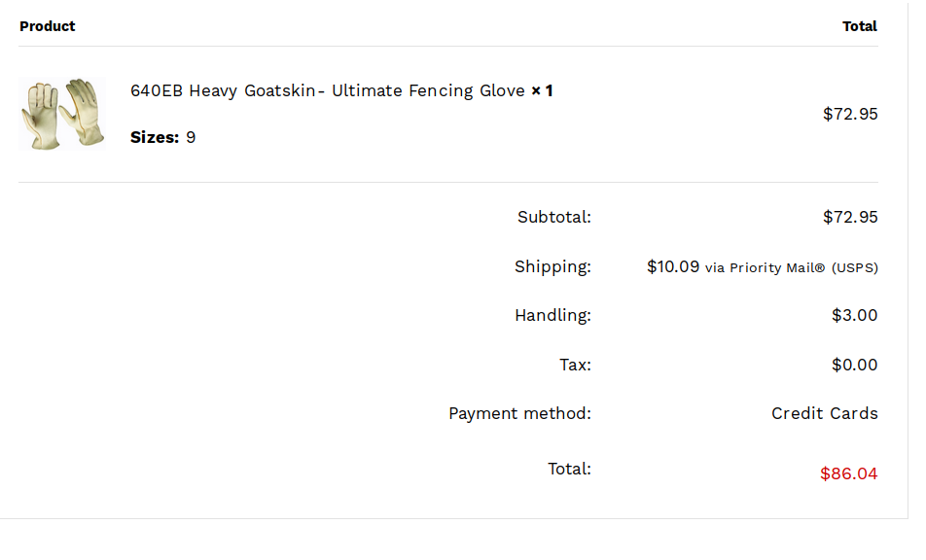
Task: Select the subtotal amount $72.95
Action: click(850, 217)
